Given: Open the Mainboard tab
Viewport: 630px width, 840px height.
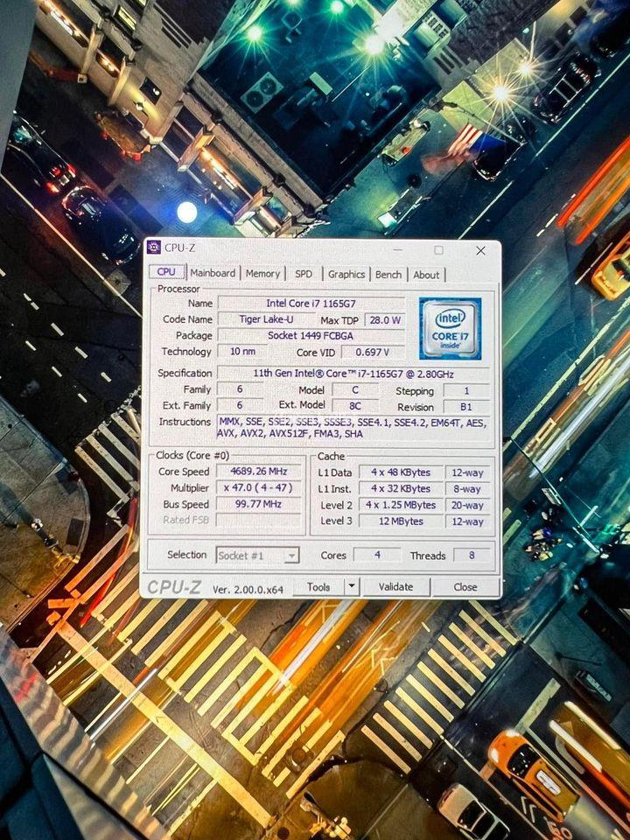Looking at the screenshot, I should [213, 273].
